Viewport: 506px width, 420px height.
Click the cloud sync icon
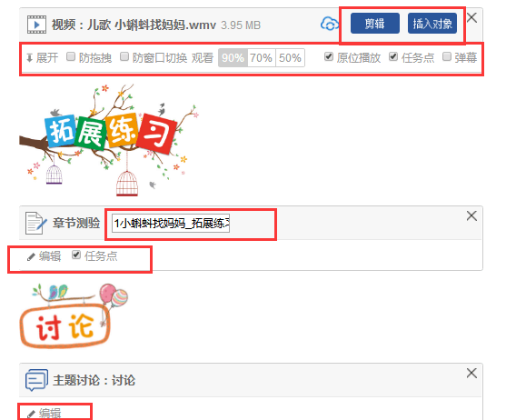tap(329, 24)
